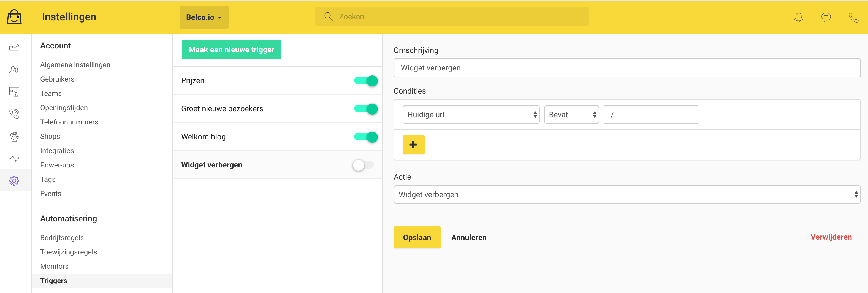Open Openingstijden settings
The width and height of the screenshot is (868, 293).
[x=64, y=108]
